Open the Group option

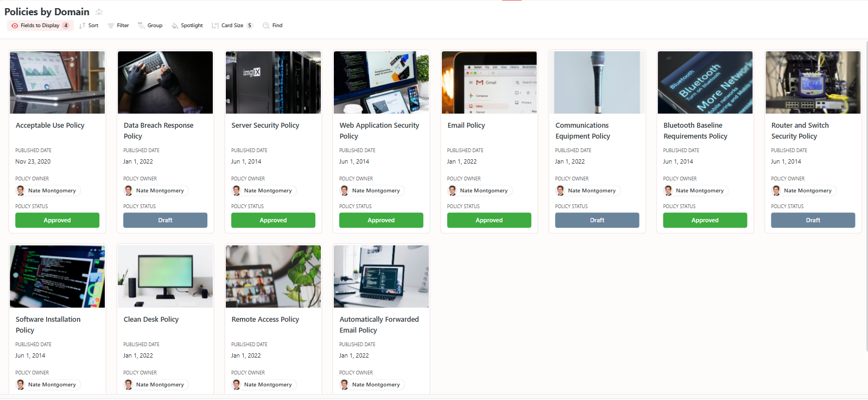pos(150,26)
